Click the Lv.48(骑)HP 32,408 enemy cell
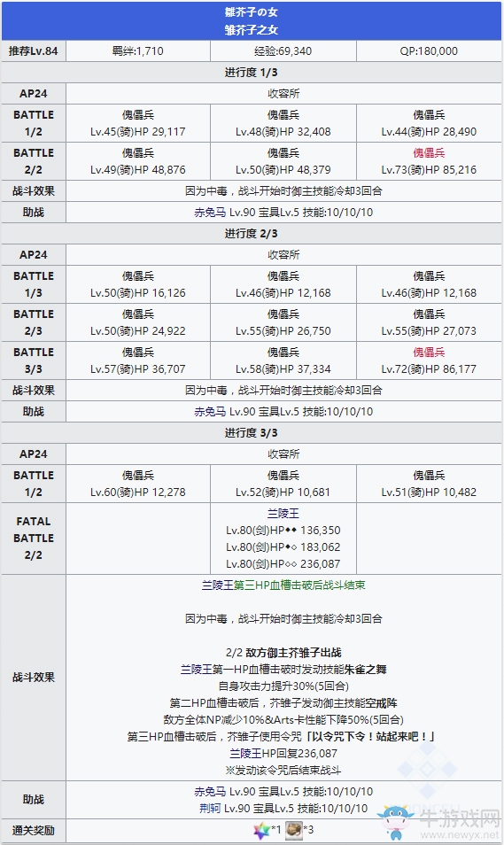The height and width of the screenshot is (845, 504). [x=283, y=123]
